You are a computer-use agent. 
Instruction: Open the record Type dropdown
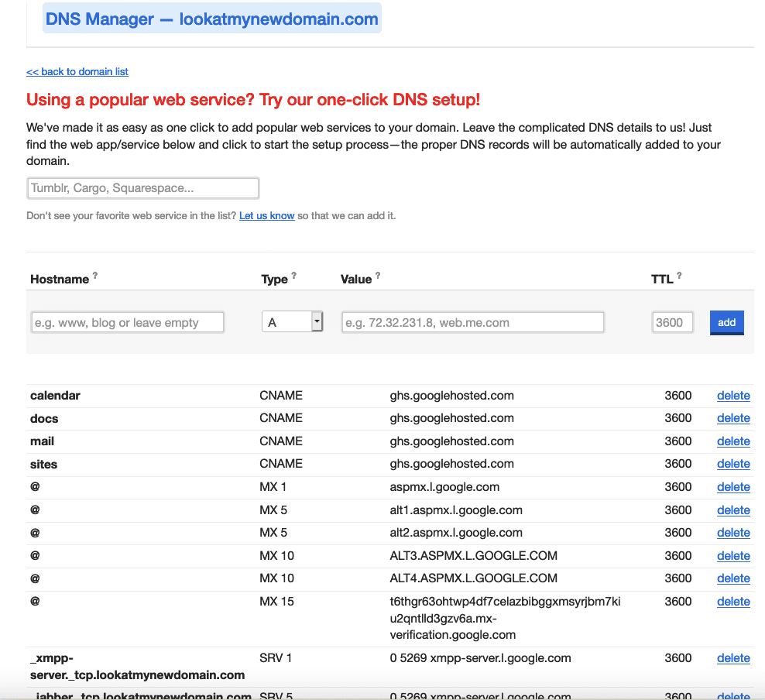pyautogui.click(x=292, y=322)
